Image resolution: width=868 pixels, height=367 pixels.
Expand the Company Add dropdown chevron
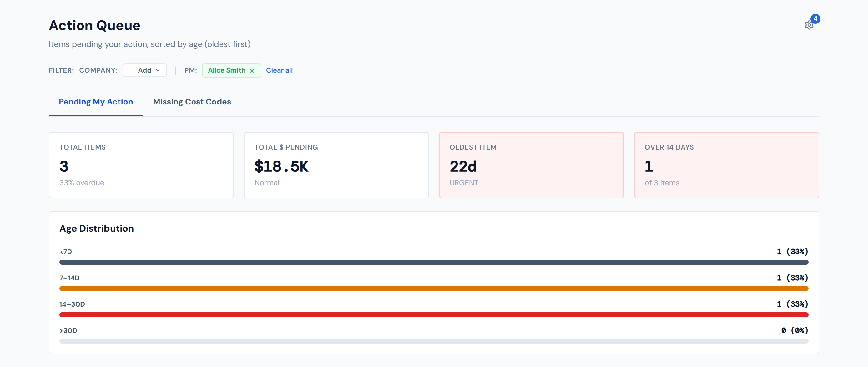pos(158,70)
